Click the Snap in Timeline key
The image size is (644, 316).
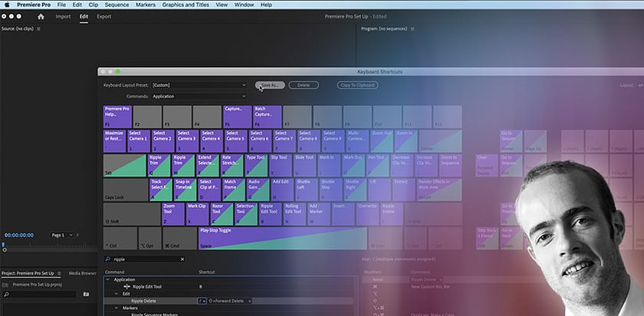coord(186,190)
